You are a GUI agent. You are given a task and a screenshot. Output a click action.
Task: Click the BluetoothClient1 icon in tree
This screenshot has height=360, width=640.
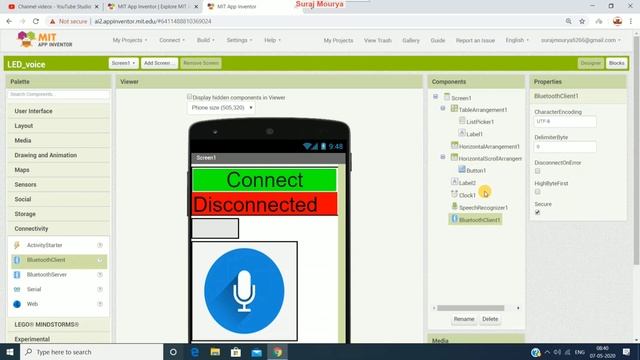(x=454, y=219)
